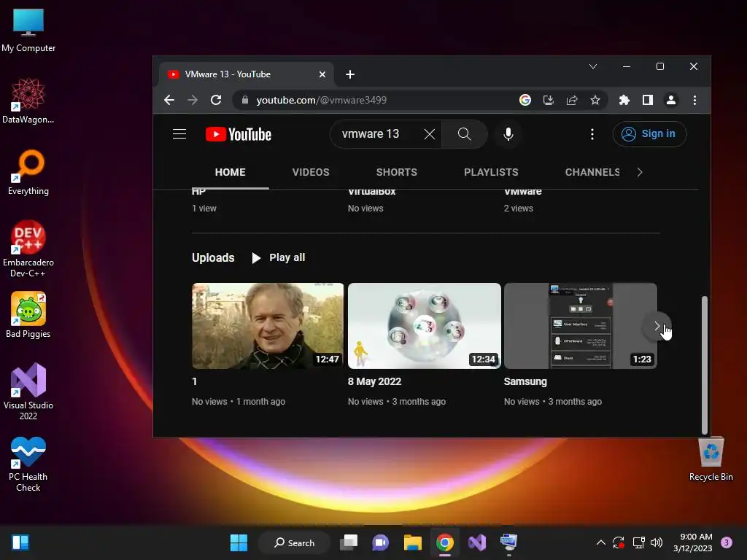Select Embarcadero Dev-C++ desktop icon

[28, 249]
